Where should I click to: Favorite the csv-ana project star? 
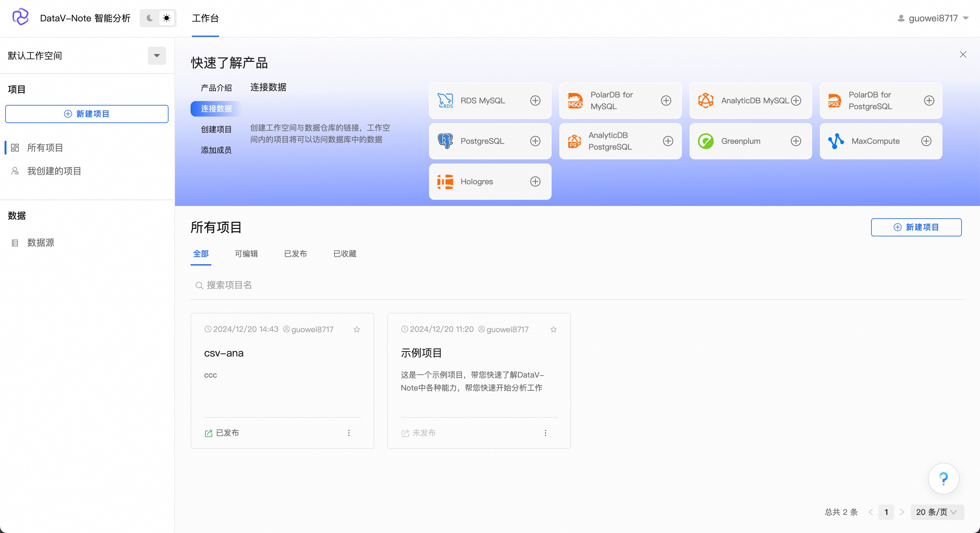(356, 329)
